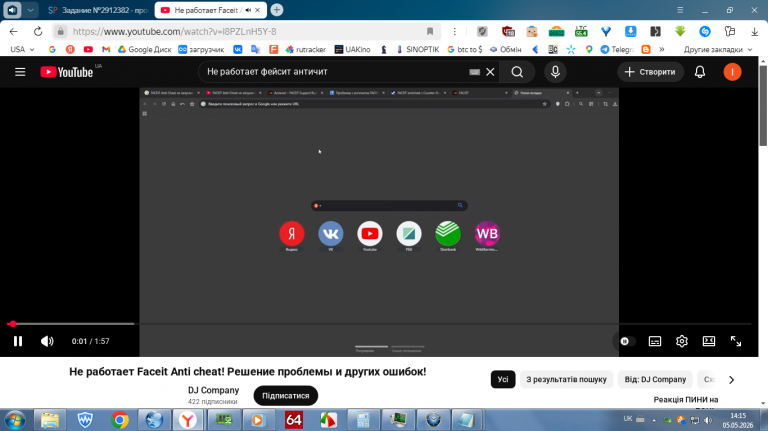
Task: Open YouTube notifications bell
Action: [x=700, y=72]
